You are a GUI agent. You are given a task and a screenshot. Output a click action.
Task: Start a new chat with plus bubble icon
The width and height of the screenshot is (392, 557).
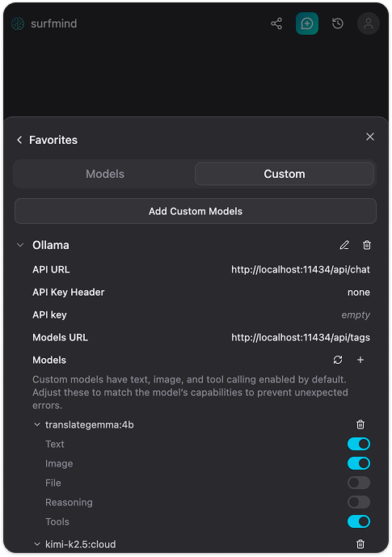(307, 23)
